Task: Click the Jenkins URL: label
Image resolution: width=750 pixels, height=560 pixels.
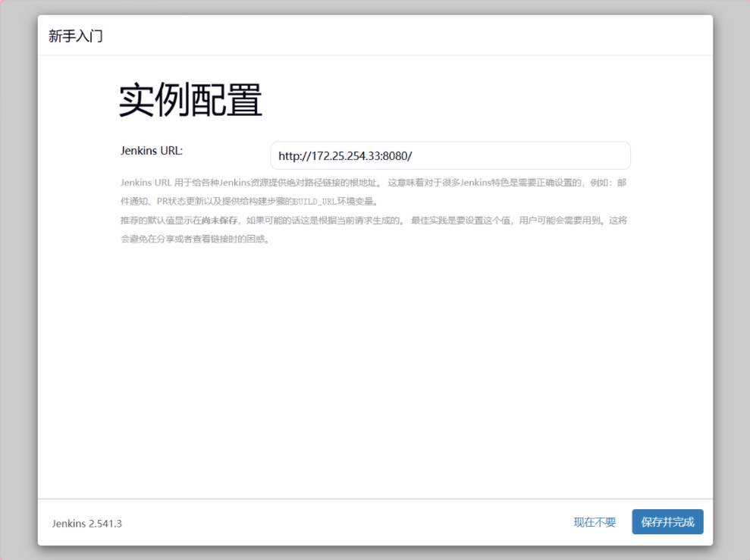Action: click(x=152, y=151)
